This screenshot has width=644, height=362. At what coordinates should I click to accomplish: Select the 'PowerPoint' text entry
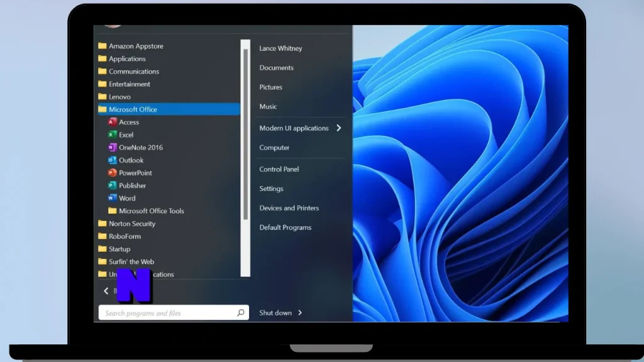point(136,173)
